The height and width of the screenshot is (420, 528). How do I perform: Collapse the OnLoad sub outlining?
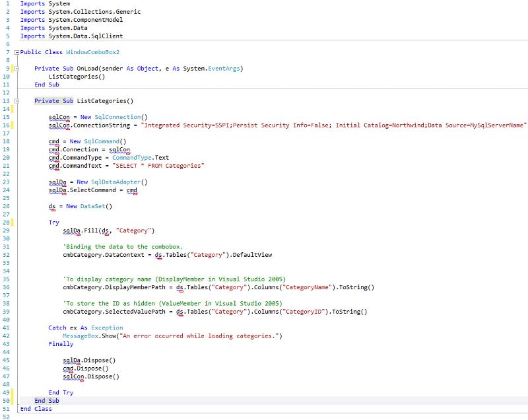coord(16,69)
